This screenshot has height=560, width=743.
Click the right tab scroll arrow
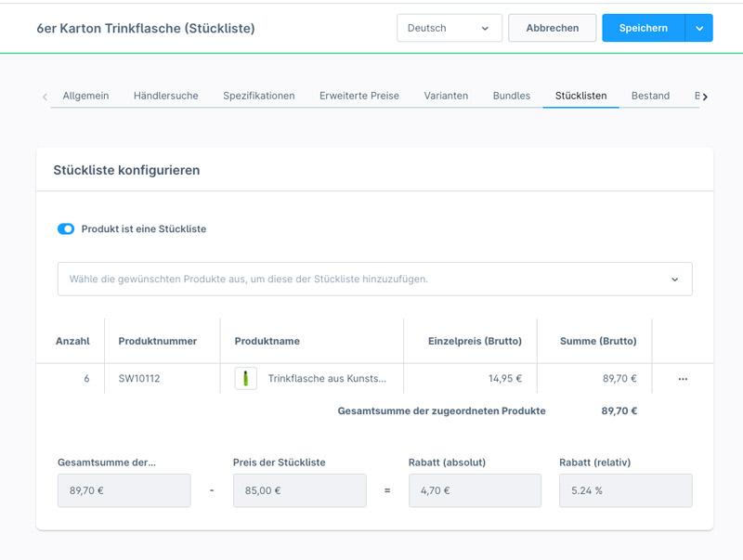[x=705, y=97]
